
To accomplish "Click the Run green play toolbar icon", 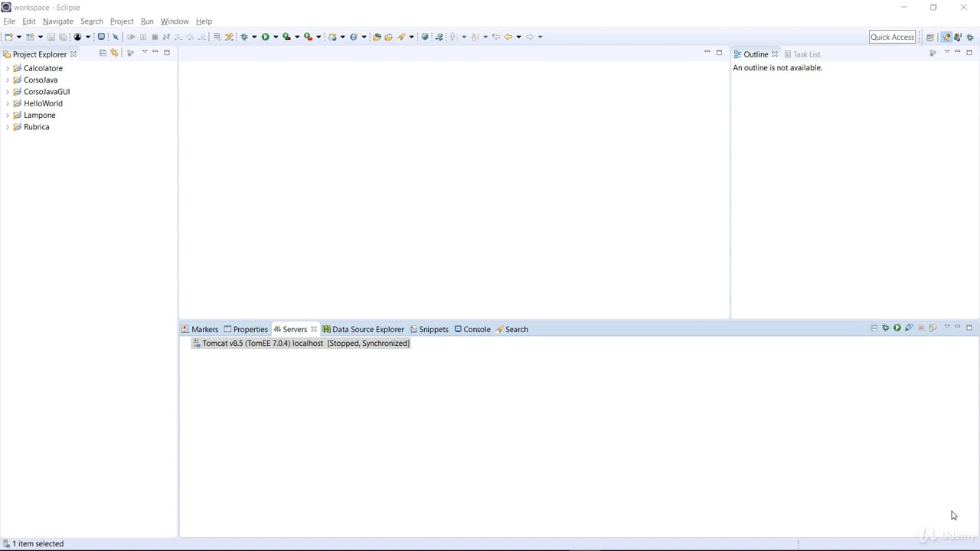I will 266,37.
